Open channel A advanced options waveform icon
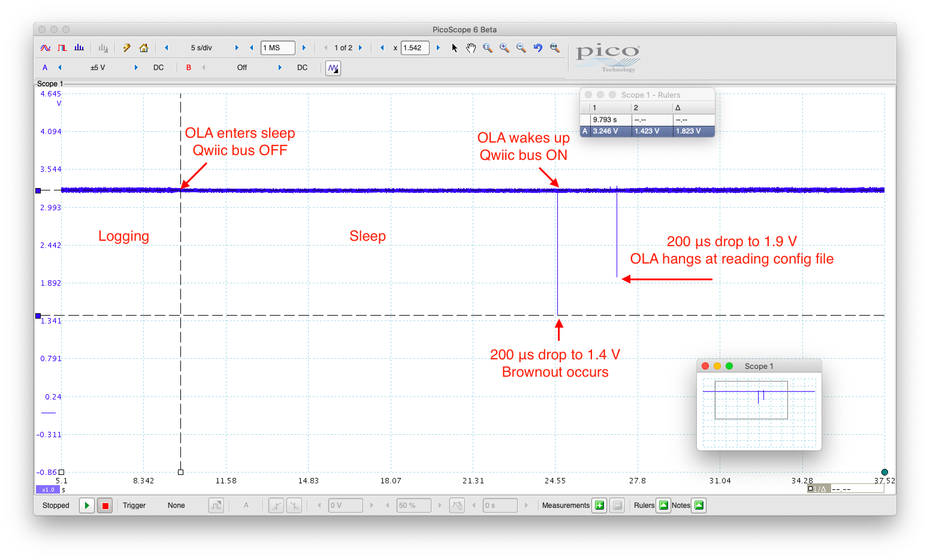 point(333,68)
